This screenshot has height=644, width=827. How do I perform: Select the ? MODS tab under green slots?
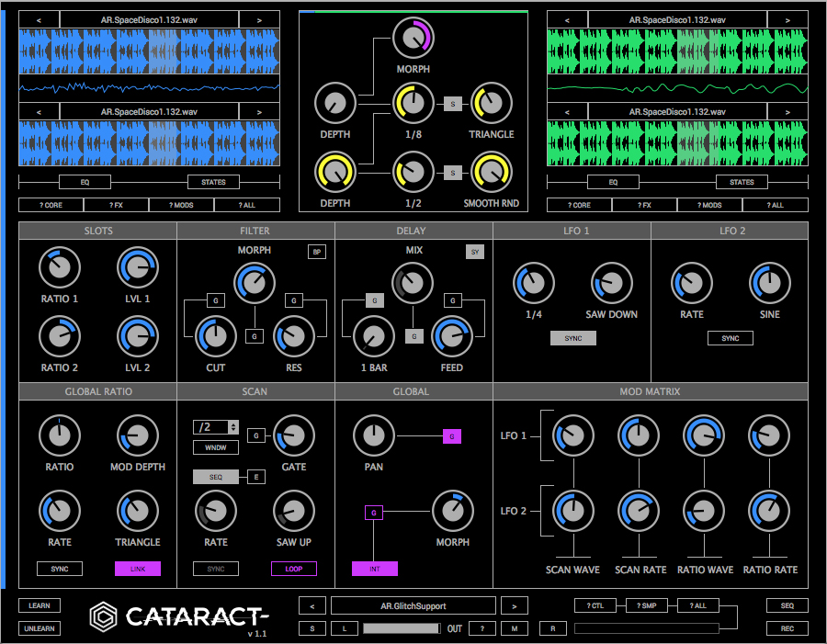click(x=709, y=205)
